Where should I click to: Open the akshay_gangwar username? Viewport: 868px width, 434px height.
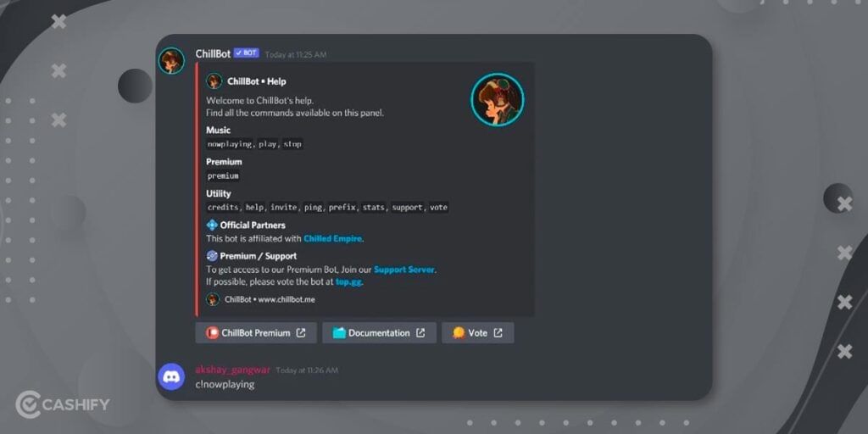(233, 370)
